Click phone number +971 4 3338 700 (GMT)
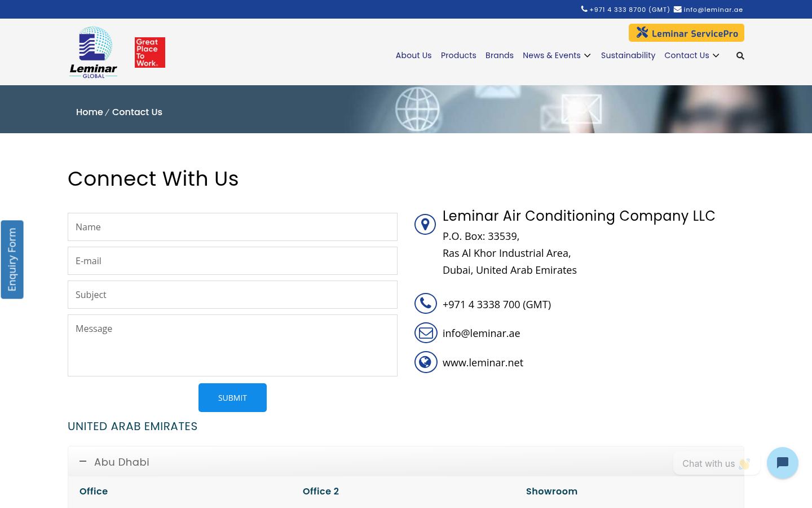 [497, 304]
